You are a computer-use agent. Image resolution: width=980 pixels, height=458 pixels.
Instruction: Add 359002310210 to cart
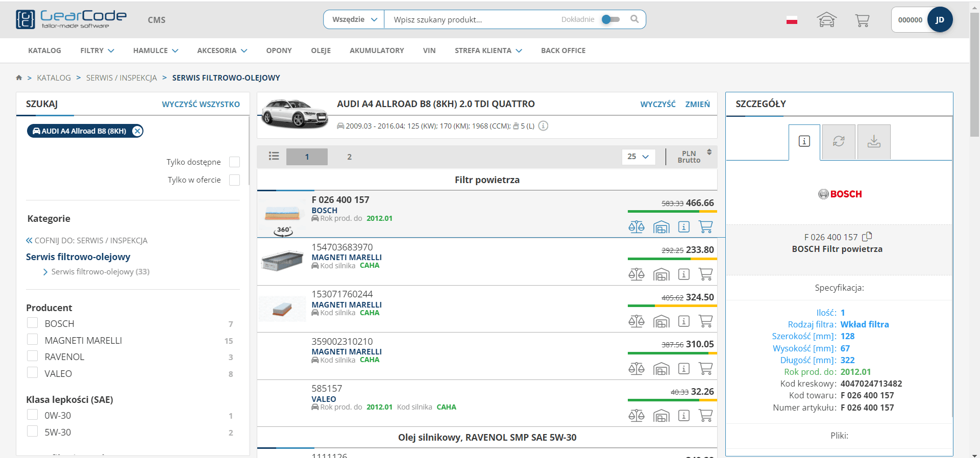pyautogui.click(x=705, y=368)
